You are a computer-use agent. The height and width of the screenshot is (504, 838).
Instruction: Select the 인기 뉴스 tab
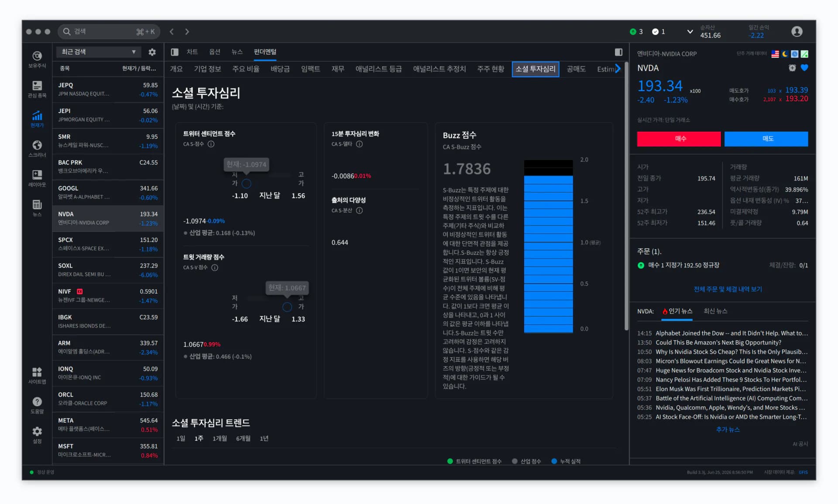(677, 311)
